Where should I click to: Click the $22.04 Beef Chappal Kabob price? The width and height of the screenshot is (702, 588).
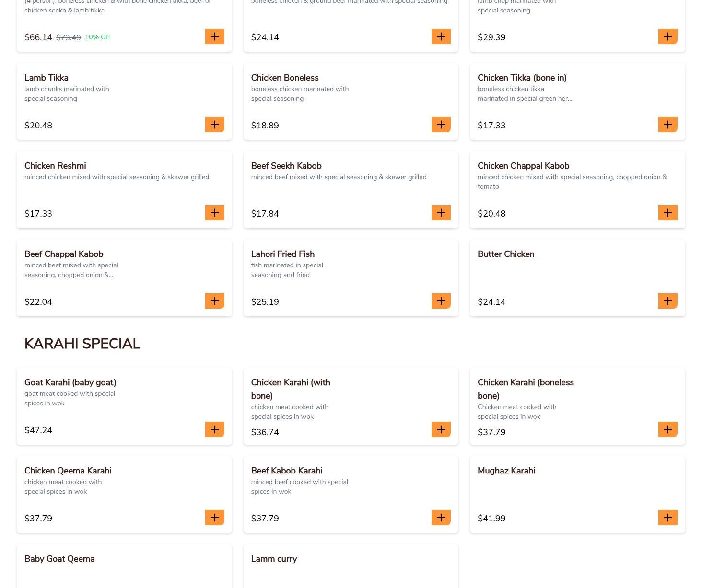pos(38,302)
